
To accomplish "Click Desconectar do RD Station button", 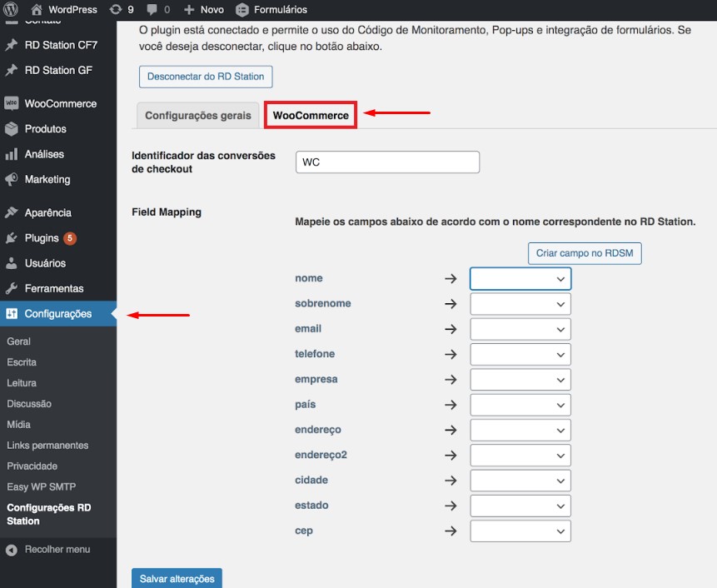I will tap(206, 77).
